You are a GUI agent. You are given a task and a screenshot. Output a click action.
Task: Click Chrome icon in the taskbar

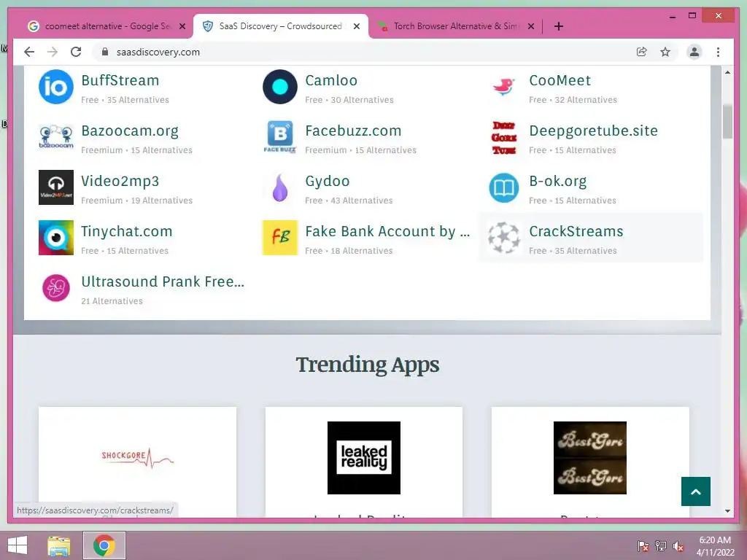[104, 545]
